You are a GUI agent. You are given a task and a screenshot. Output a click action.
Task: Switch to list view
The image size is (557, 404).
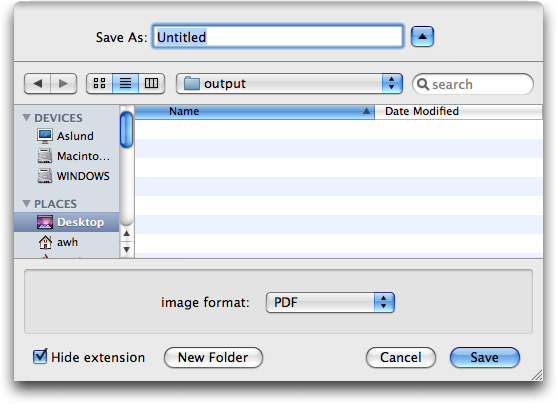point(125,84)
